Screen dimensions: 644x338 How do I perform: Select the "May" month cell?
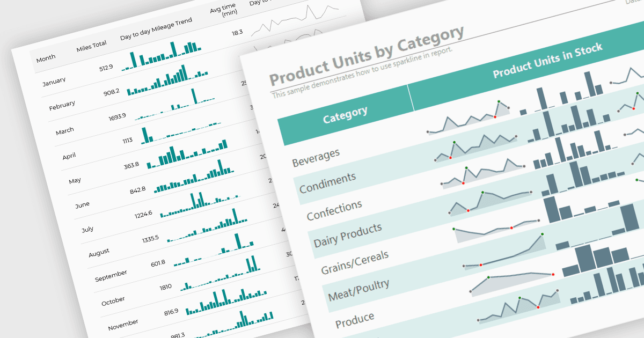(x=75, y=180)
